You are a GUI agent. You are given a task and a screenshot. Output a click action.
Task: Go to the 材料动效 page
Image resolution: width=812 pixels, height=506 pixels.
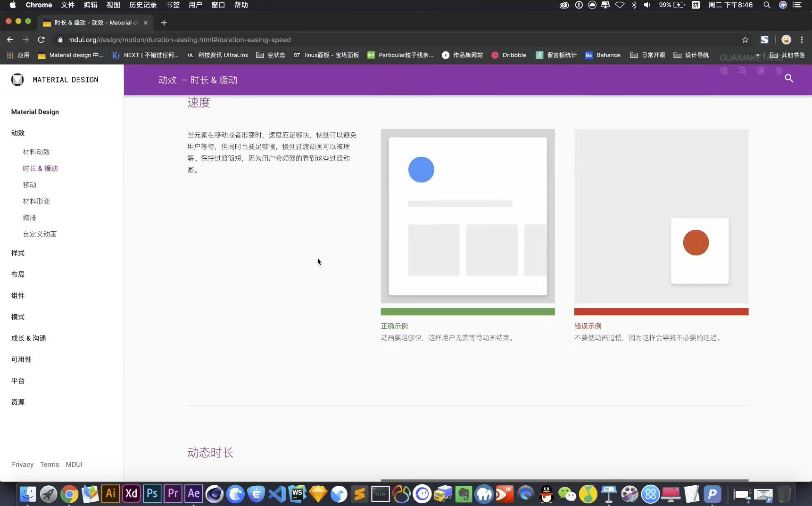click(36, 152)
